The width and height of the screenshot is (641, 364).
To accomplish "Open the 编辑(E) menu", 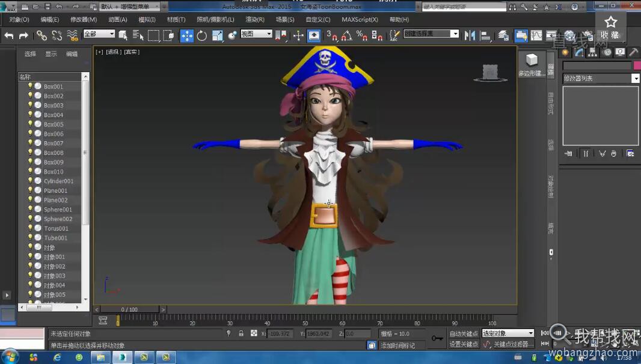I will click(50, 20).
